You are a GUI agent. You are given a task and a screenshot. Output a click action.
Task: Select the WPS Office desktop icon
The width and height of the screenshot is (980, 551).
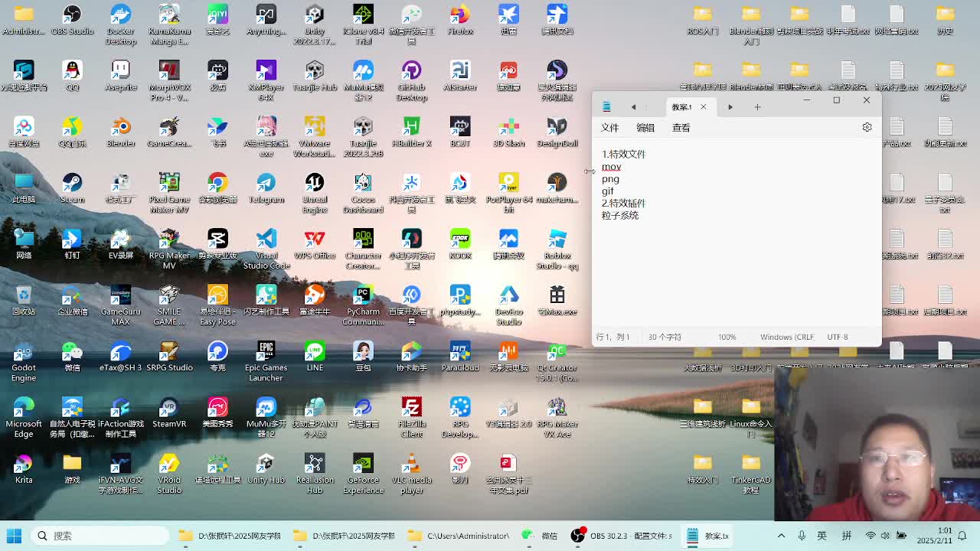click(x=315, y=244)
